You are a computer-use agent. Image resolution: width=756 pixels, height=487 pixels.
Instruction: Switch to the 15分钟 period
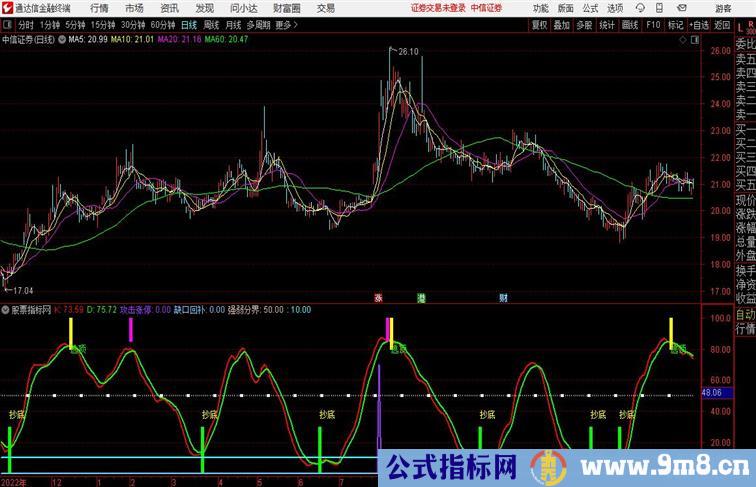tap(103, 25)
